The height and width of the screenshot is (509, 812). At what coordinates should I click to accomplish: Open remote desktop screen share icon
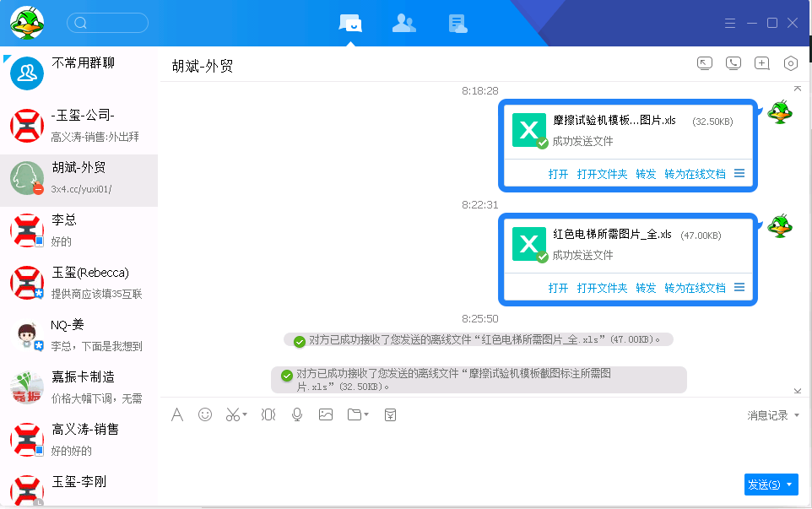[x=705, y=63]
